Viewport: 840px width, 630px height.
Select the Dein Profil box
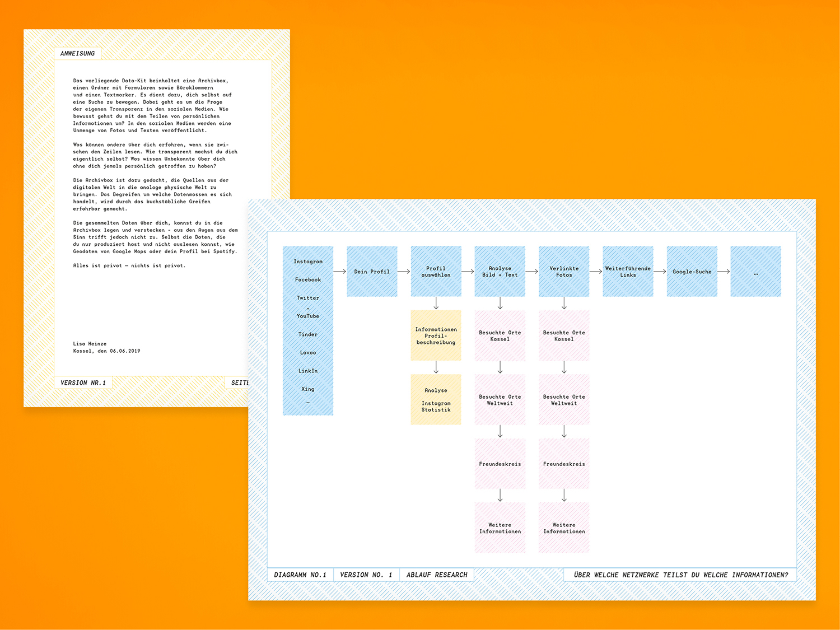coord(372,272)
